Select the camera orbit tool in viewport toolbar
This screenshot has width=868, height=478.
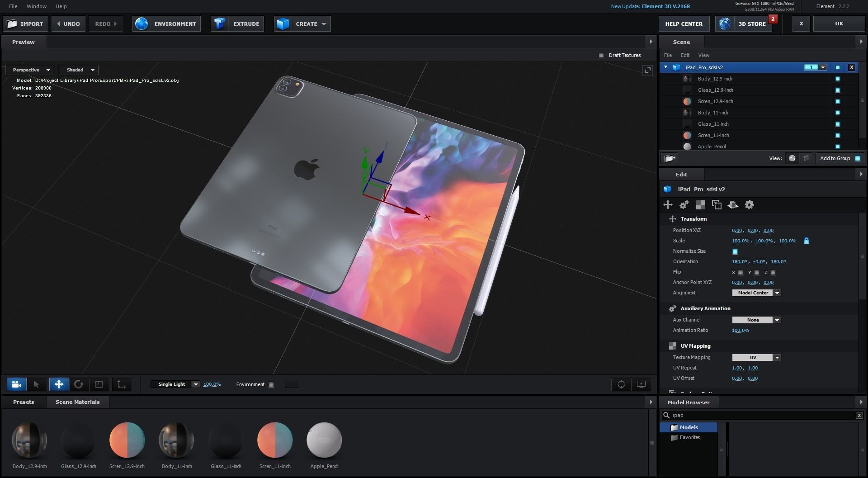pyautogui.click(x=17, y=384)
